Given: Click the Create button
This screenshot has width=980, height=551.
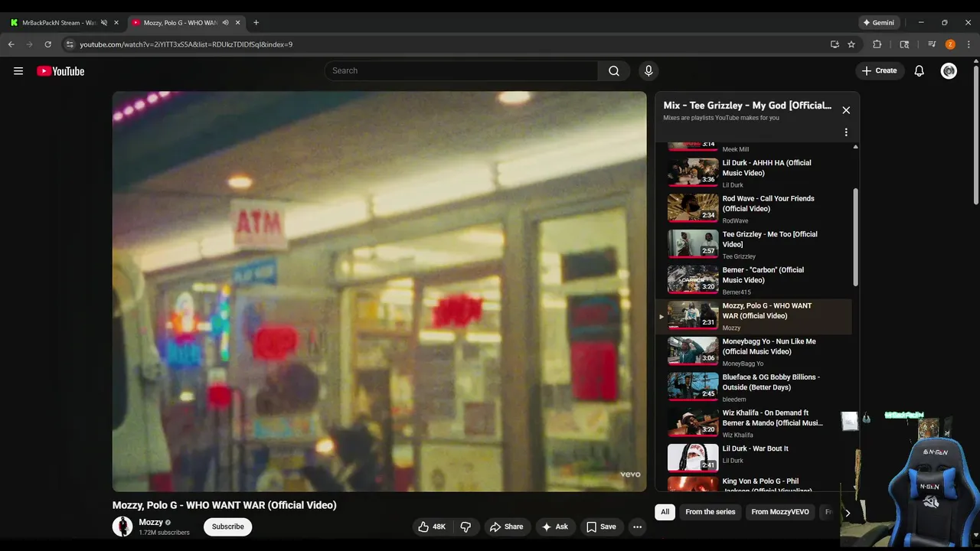Looking at the screenshot, I should [879, 70].
